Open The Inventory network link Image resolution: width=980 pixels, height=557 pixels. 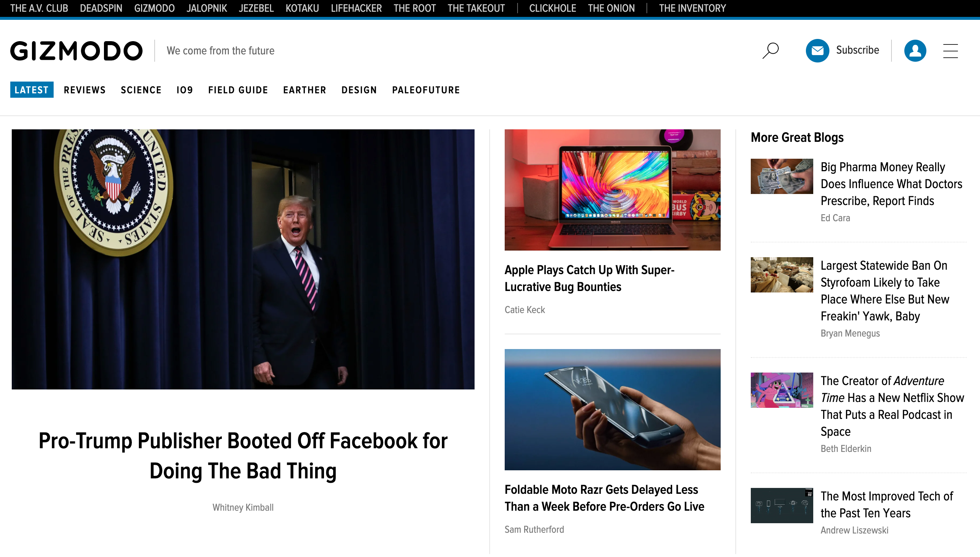click(x=692, y=8)
